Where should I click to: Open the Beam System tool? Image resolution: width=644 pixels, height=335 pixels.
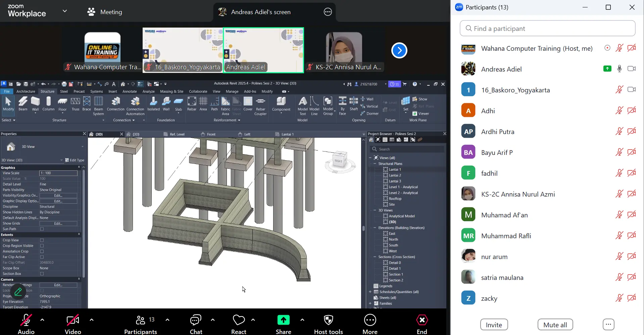pyautogui.click(x=98, y=106)
